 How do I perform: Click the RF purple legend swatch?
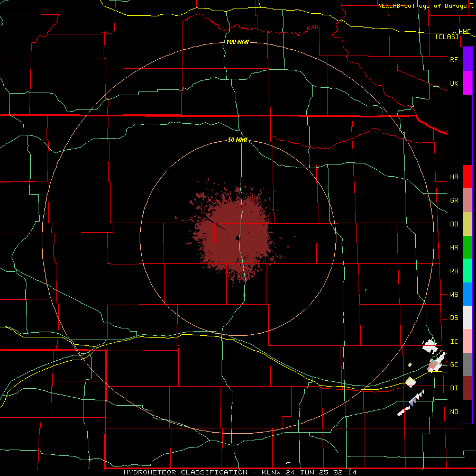point(467,59)
